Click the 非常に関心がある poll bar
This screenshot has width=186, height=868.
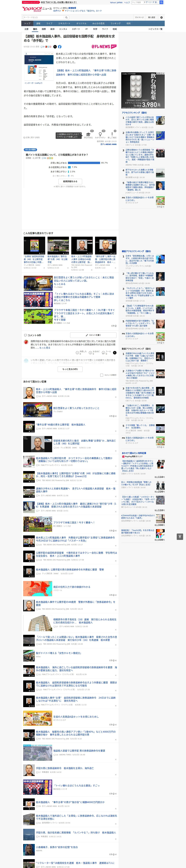(x=84, y=163)
